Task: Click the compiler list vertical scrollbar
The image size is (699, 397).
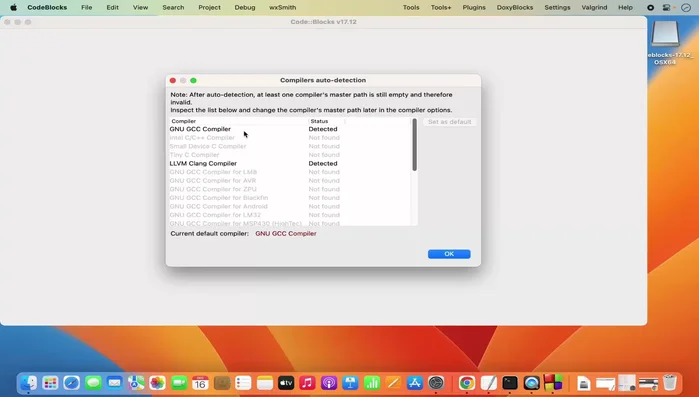Action: click(415, 145)
